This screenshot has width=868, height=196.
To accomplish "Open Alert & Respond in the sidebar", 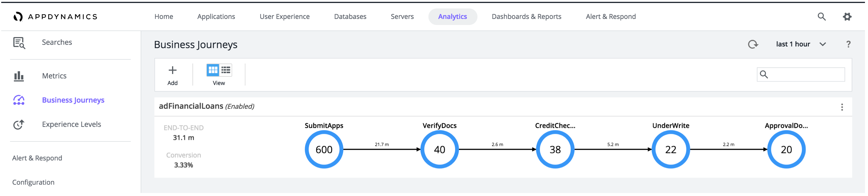I will (37, 159).
